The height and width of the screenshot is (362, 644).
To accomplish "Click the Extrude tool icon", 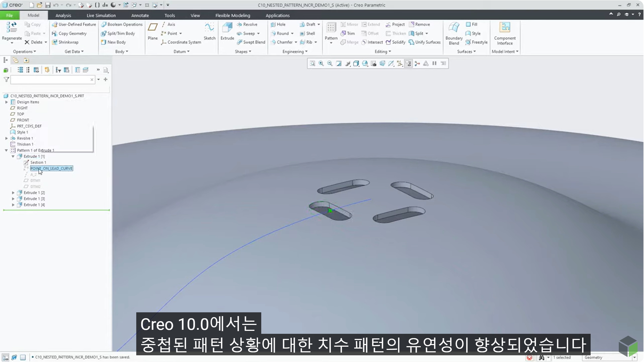I will (x=227, y=28).
